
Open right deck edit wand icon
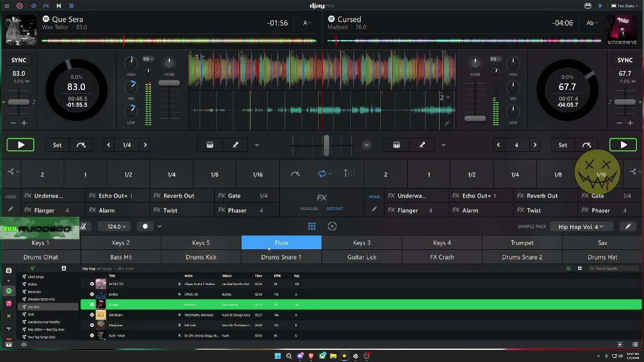[x=422, y=145]
